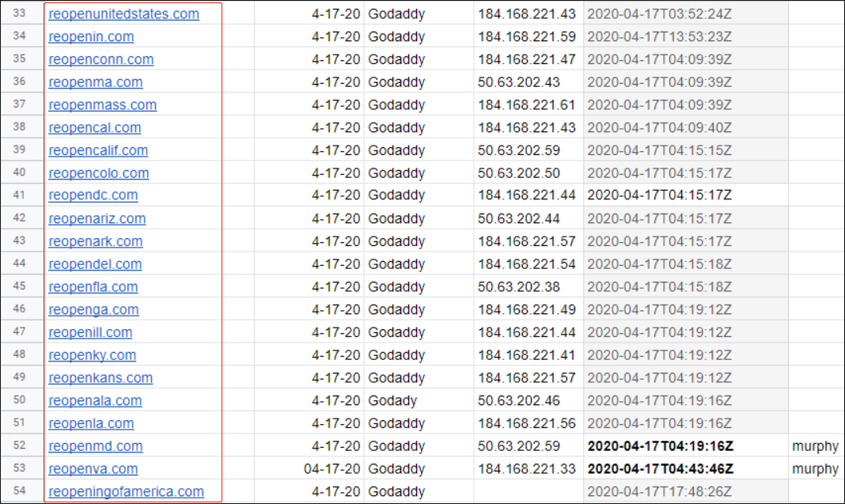Image resolution: width=845 pixels, height=504 pixels.
Task: Select IP cell 50.63.202.38
Action: [x=529, y=286]
